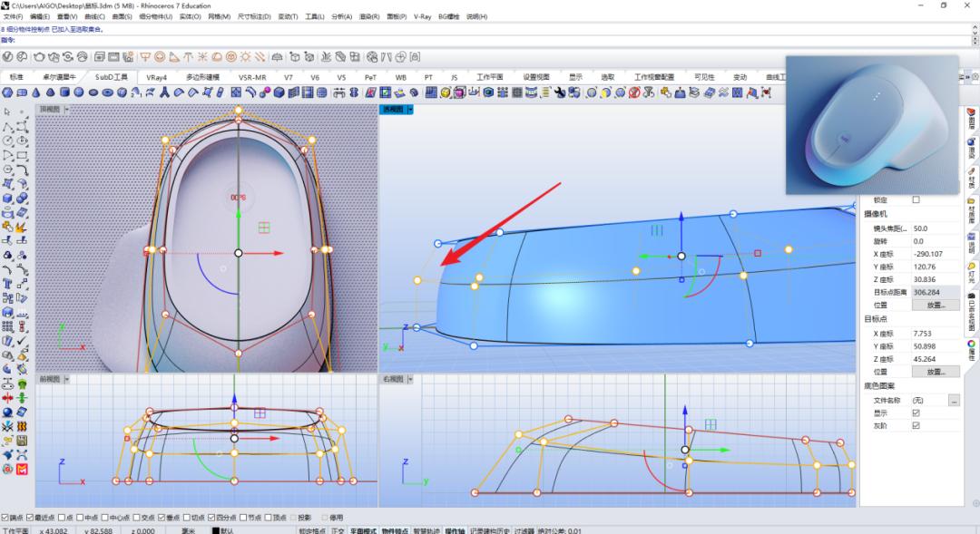The height and width of the screenshot is (534, 980).
Task: Open the 透视图 viewport dropdown arrow
Action: click(411, 110)
